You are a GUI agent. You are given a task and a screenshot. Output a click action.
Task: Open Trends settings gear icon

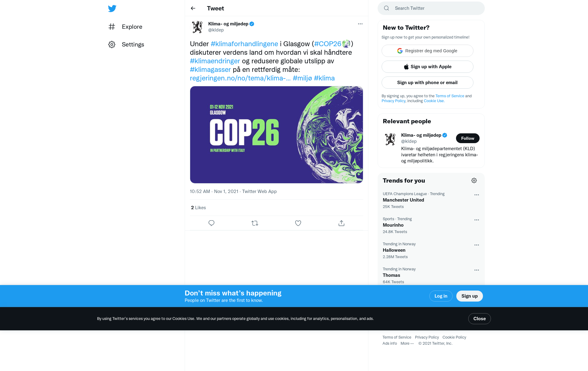(474, 180)
